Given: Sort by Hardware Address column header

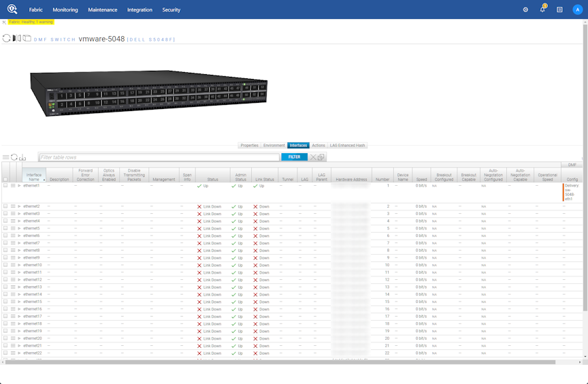Looking at the screenshot, I should pos(351,175).
